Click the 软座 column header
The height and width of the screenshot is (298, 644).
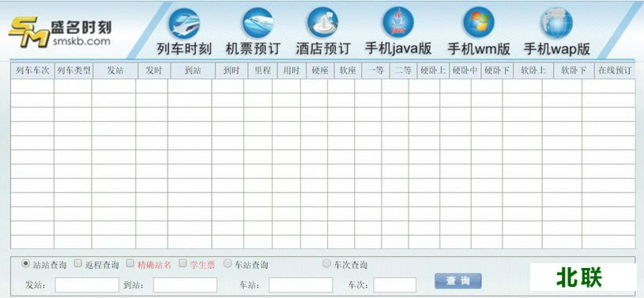[x=348, y=70]
